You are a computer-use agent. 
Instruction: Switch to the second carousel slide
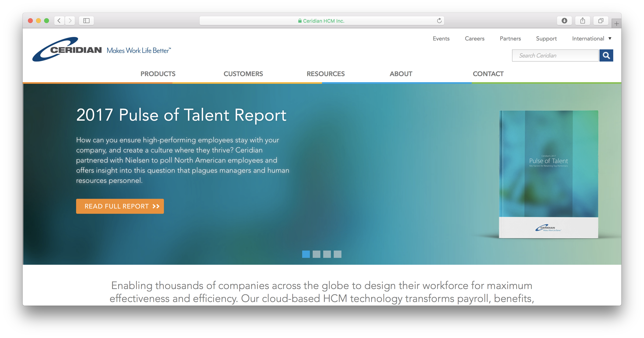[x=316, y=254]
